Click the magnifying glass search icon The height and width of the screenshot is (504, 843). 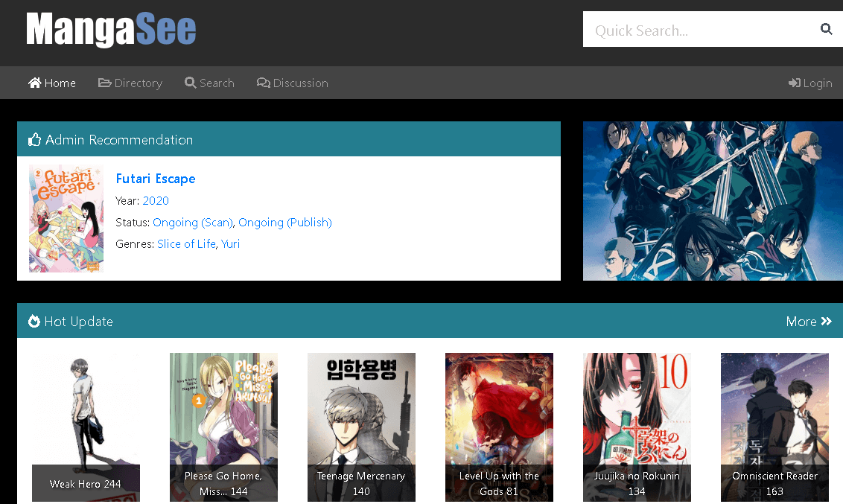tap(826, 30)
